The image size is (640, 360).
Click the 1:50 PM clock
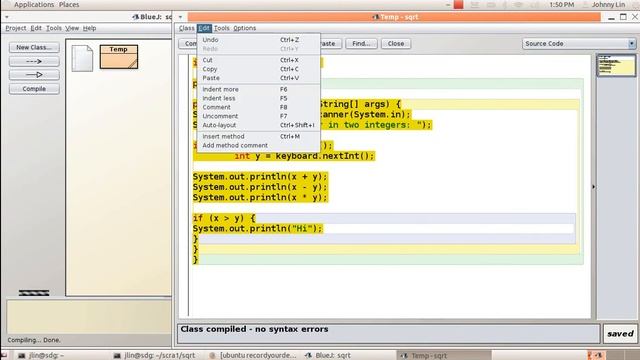pyautogui.click(x=562, y=4)
